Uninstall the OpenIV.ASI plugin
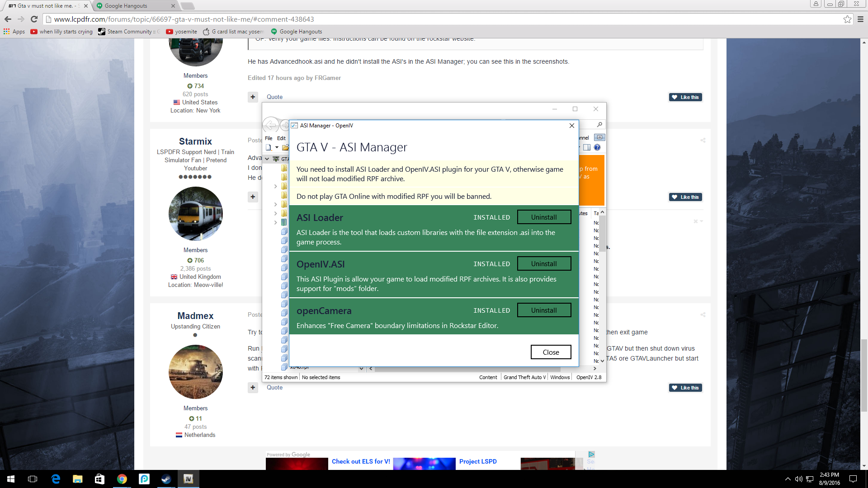The width and height of the screenshot is (868, 488). [x=544, y=264]
